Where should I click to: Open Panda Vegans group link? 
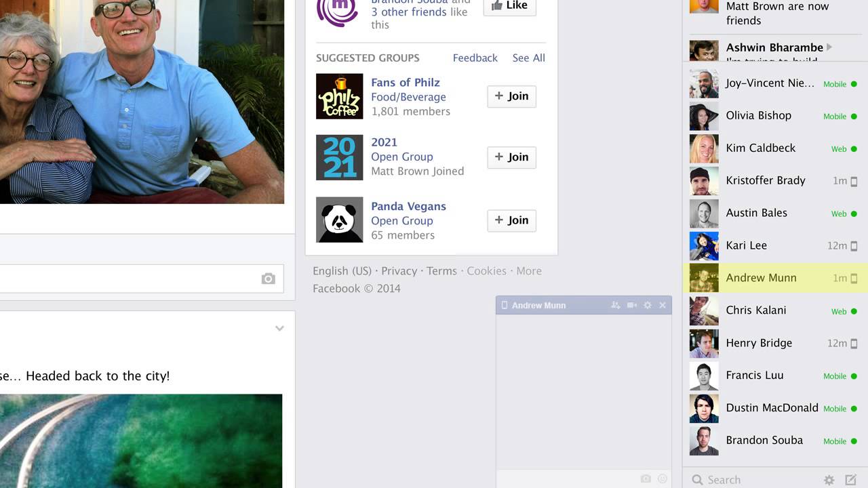[x=408, y=206]
